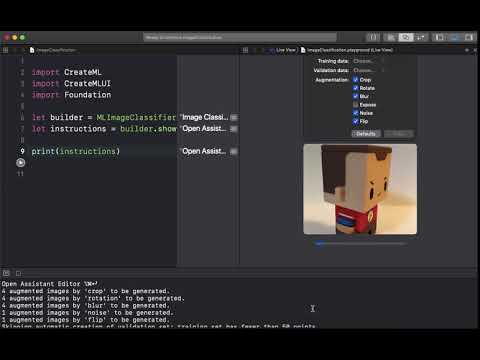The height and width of the screenshot is (360, 480).
Task: Click the playground file icon in assistant jump bar
Action: [x=303, y=50]
